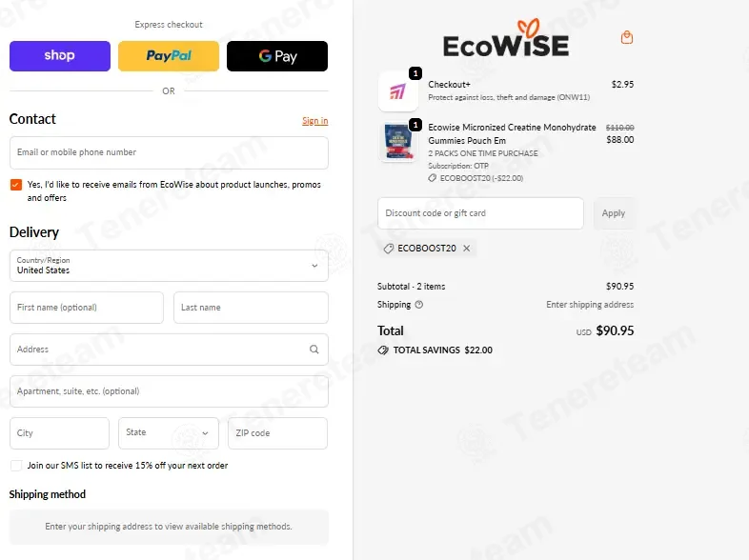Pay with Shop express checkout
The height and width of the screenshot is (560, 749).
[x=60, y=56]
